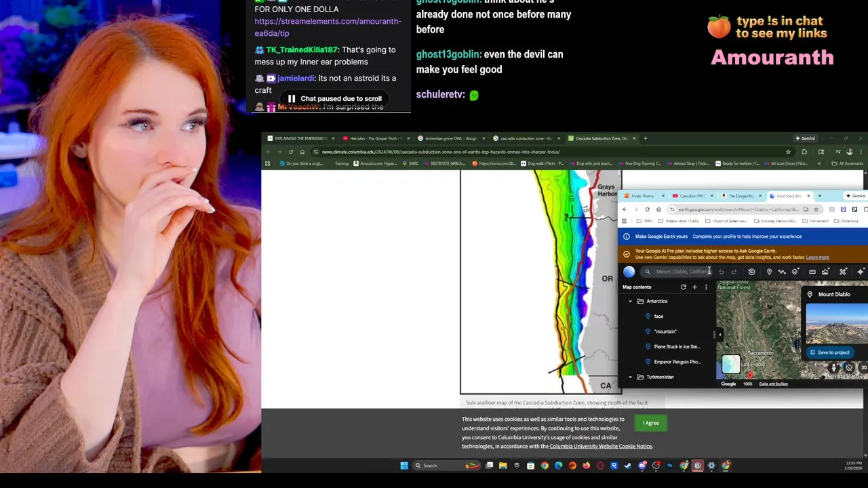This screenshot has height=488, width=868.
Task: Open Discord from the taskbar
Action: 642,466
